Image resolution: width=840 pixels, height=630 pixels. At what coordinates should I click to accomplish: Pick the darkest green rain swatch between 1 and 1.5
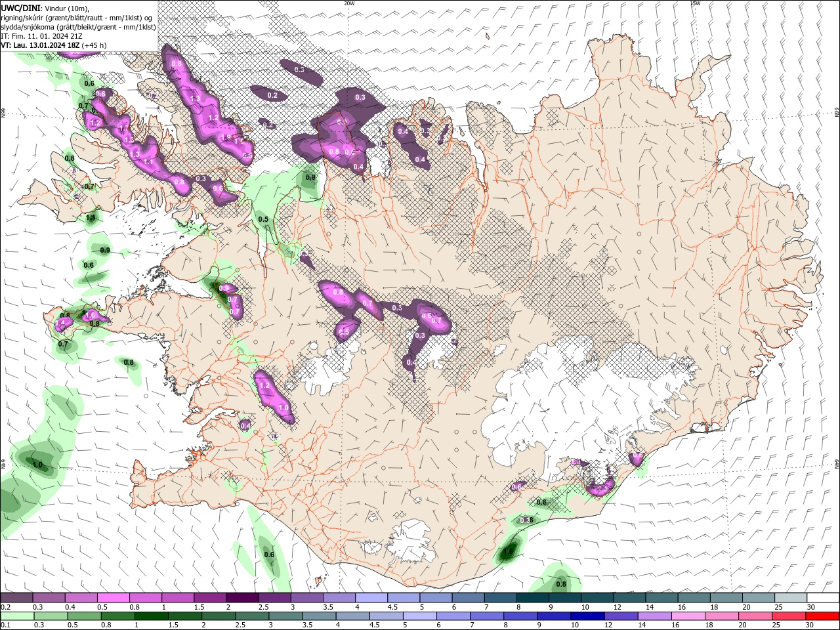click(x=151, y=616)
